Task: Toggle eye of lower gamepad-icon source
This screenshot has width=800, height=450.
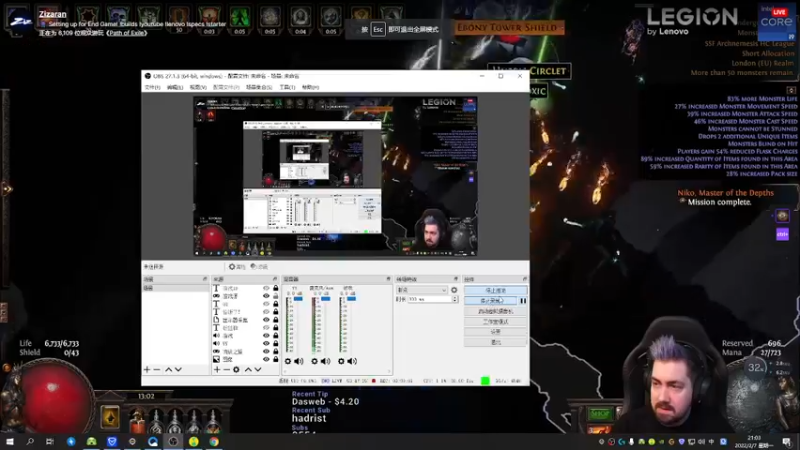Action: pos(266,352)
